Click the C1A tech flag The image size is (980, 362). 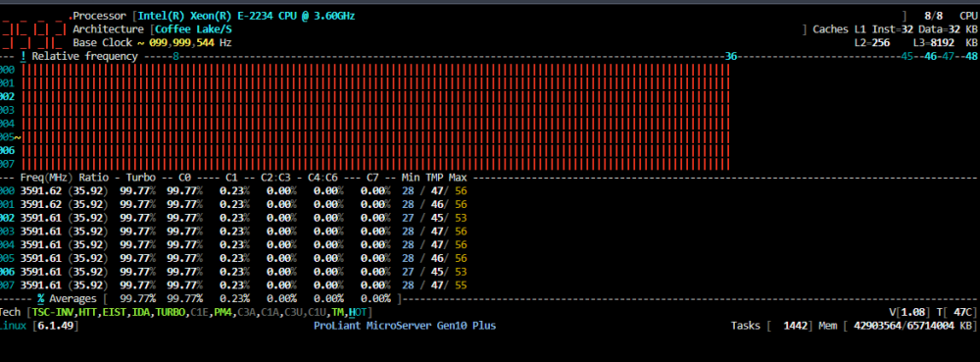pyautogui.click(x=269, y=312)
